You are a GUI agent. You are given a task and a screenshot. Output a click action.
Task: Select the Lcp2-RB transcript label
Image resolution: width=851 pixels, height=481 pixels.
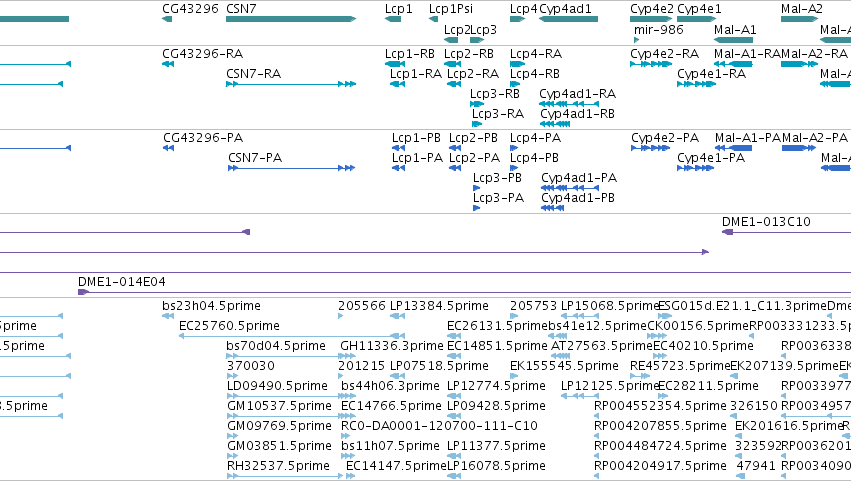(469, 54)
